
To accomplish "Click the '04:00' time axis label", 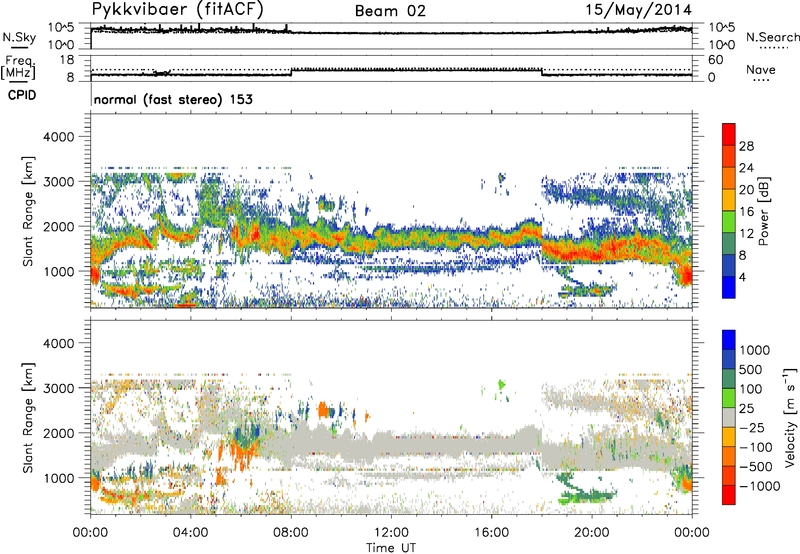I will tap(191, 533).
